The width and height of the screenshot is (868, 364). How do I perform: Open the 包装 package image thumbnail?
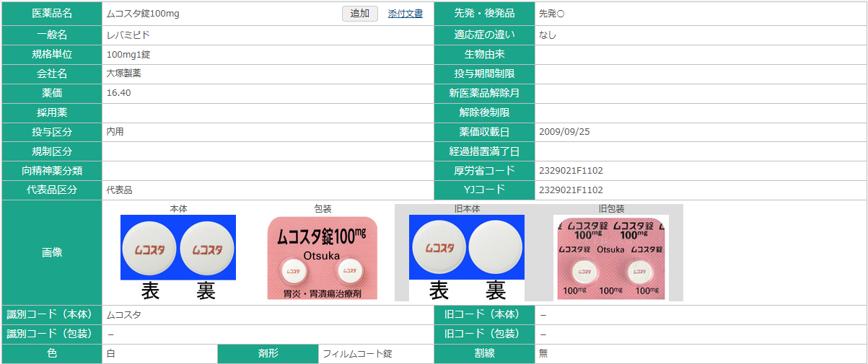pos(323,258)
